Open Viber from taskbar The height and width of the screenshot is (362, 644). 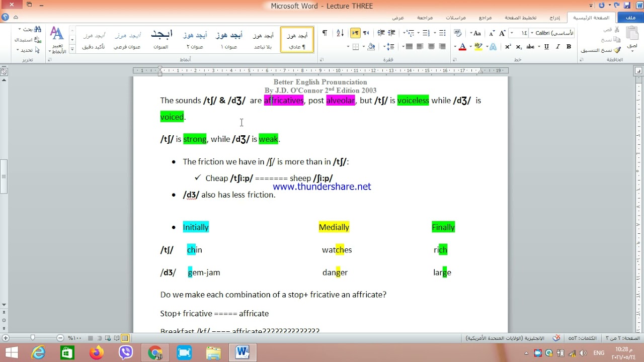coord(126,352)
